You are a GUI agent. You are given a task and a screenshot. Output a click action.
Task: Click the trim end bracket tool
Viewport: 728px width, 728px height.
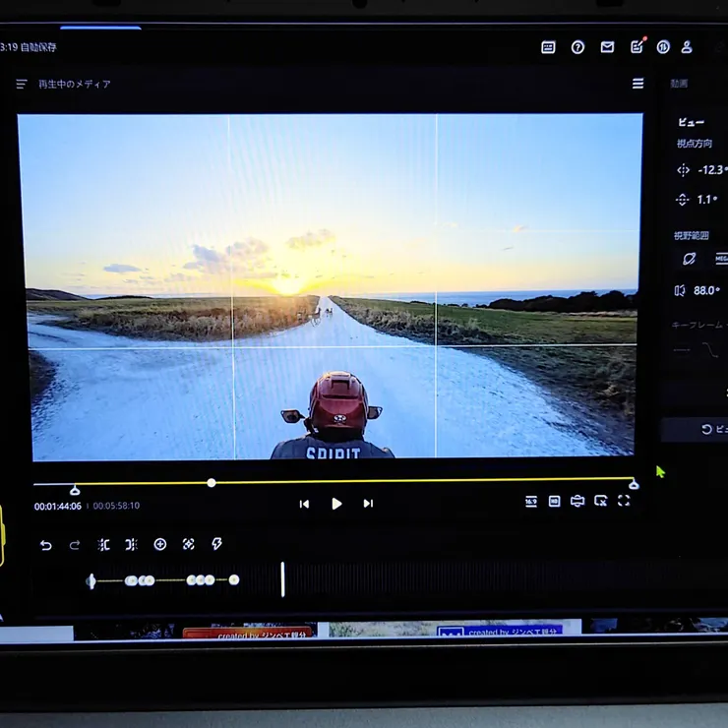point(132,544)
